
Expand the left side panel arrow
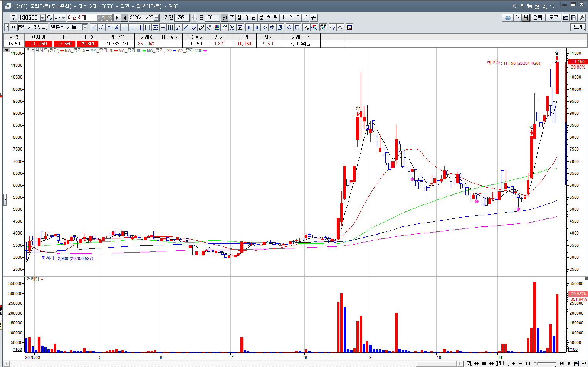pos(5,200)
